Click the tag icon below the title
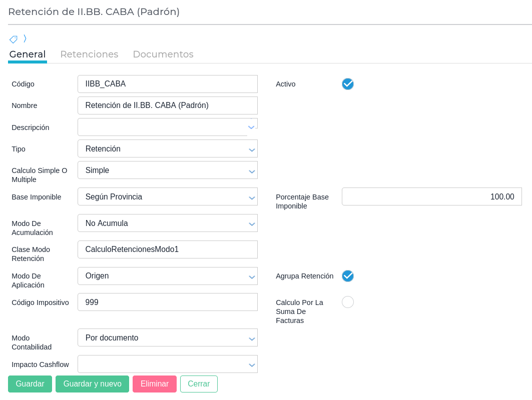The image size is (532, 400). tap(14, 39)
